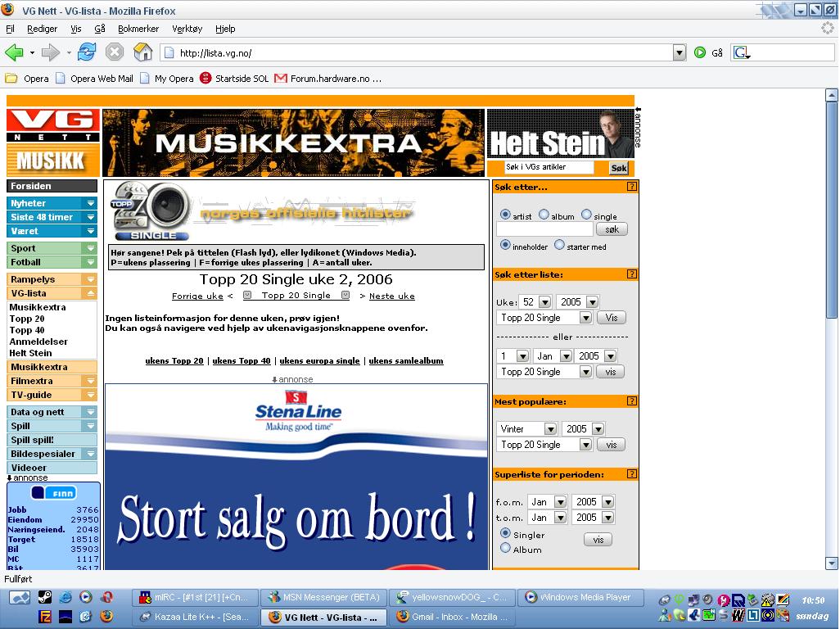Viewport: 840px width, 629px height.
Task: Click the grey Forward arrow button
Action: point(51,52)
